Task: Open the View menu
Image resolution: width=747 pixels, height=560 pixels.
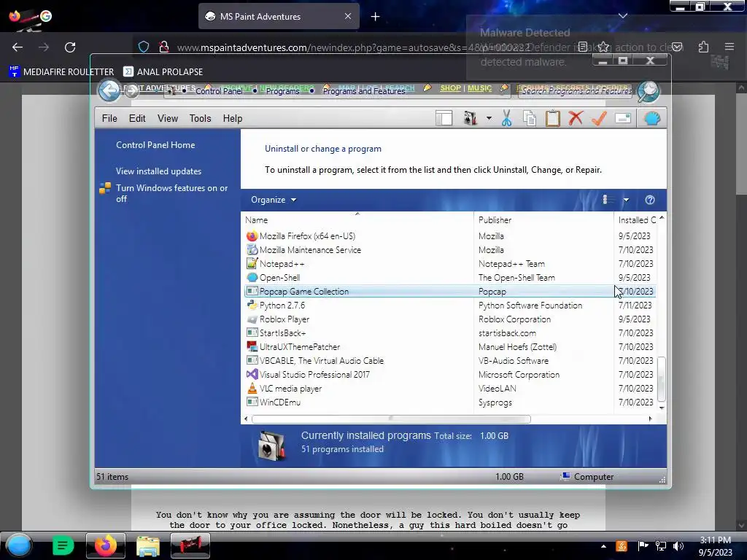Action: click(168, 118)
